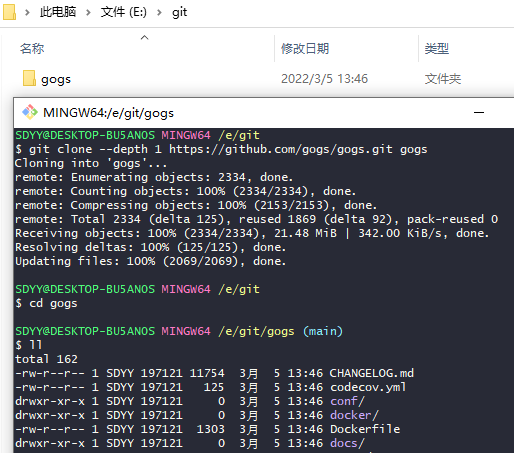Viewport: 514px width, 453px height.
Task: Click the docs/ directory entry
Action: click(x=347, y=443)
